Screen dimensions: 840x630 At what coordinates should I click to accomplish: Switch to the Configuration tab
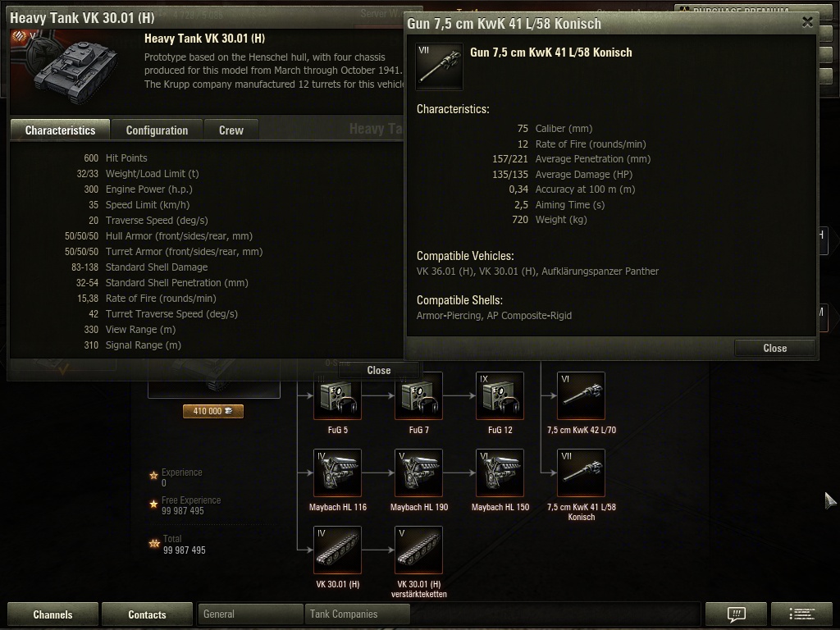click(x=157, y=130)
